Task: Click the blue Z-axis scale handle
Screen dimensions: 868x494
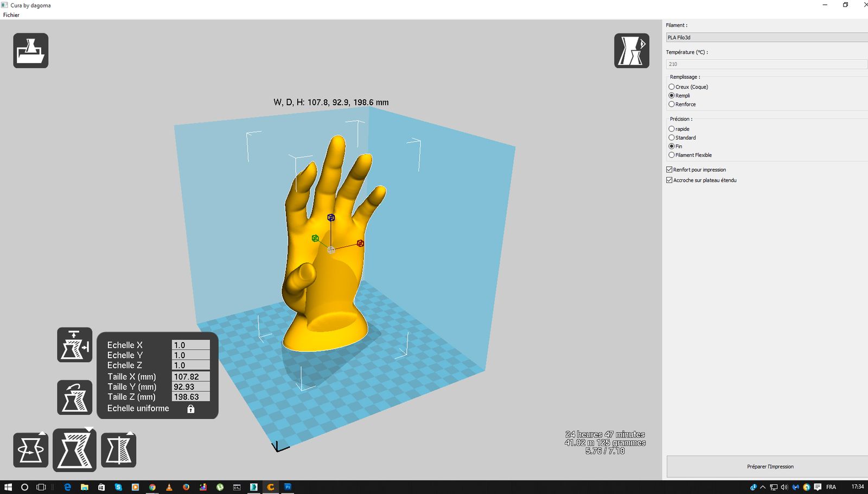Action: pyautogui.click(x=331, y=218)
